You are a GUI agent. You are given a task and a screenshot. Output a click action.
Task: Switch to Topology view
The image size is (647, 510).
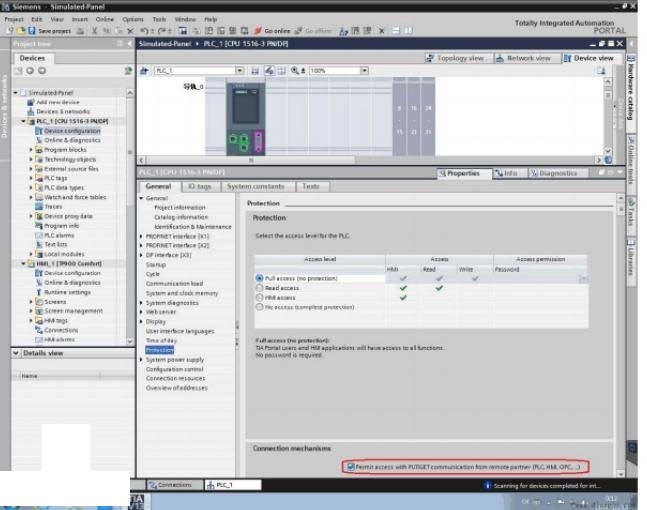point(455,58)
